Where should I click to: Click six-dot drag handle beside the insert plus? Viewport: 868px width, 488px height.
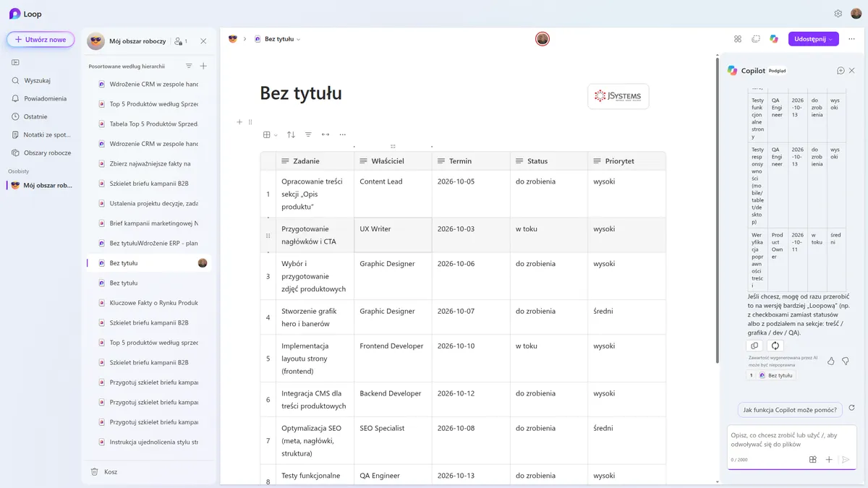click(x=250, y=122)
